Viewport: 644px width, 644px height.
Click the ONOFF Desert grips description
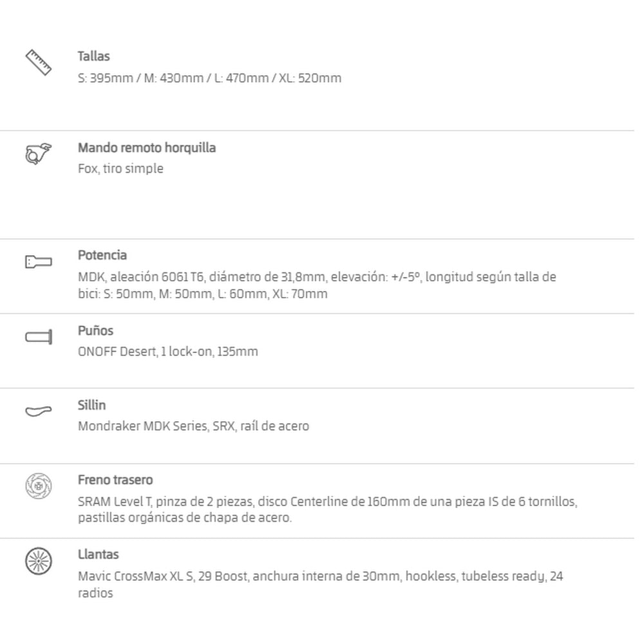point(168,352)
